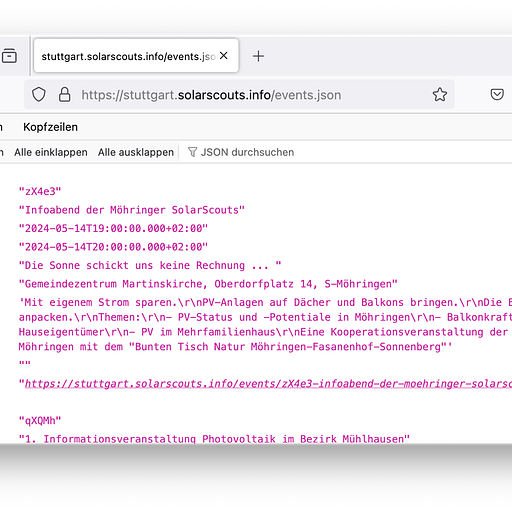This screenshot has width=512, height=512.
Task: Select the empty string value
Action: tap(25, 363)
